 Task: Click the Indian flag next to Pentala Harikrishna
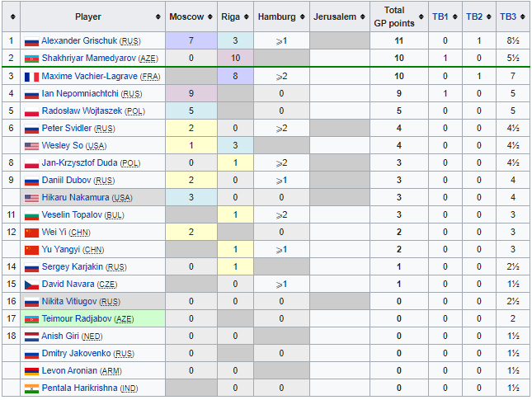coord(31,388)
